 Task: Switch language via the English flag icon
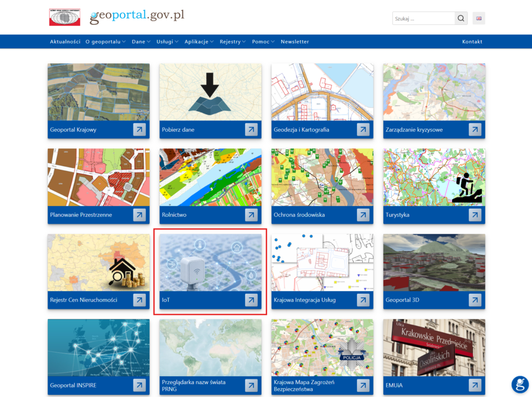478,18
